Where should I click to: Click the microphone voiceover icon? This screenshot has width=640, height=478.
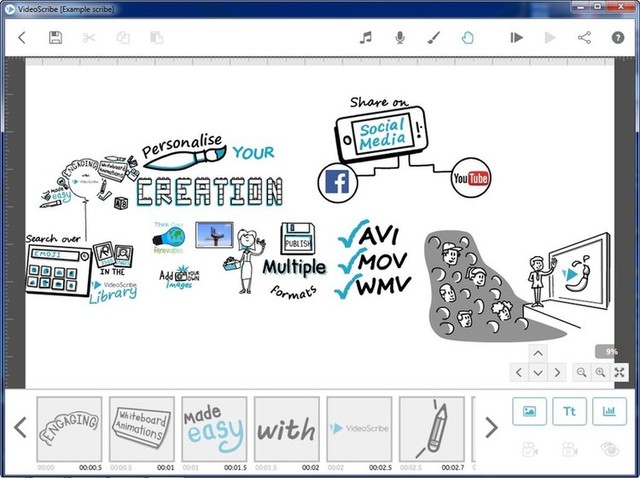[x=400, y=38]
